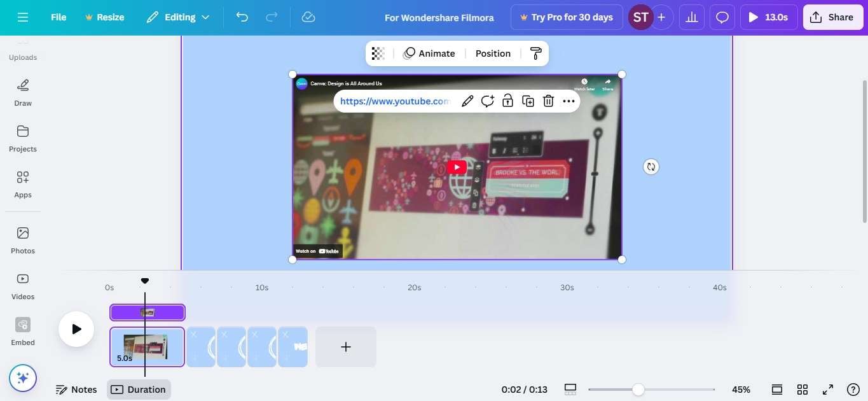Image resolution: width=868 pixels, height=401 pixels.
Task: Click the canvas vertical scrollbar
Action: tap(864, 151)
